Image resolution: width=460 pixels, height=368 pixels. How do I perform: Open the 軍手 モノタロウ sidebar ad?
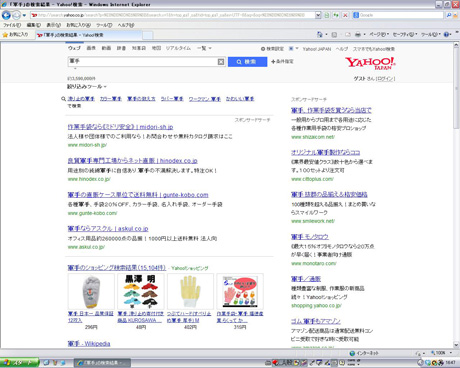coord(310,237)
